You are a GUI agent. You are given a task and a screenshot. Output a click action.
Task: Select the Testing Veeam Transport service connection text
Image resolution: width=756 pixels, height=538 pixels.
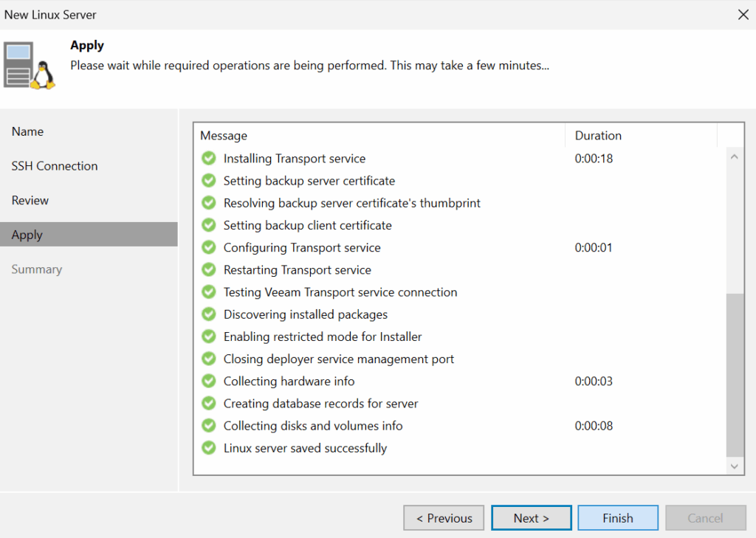340,292
